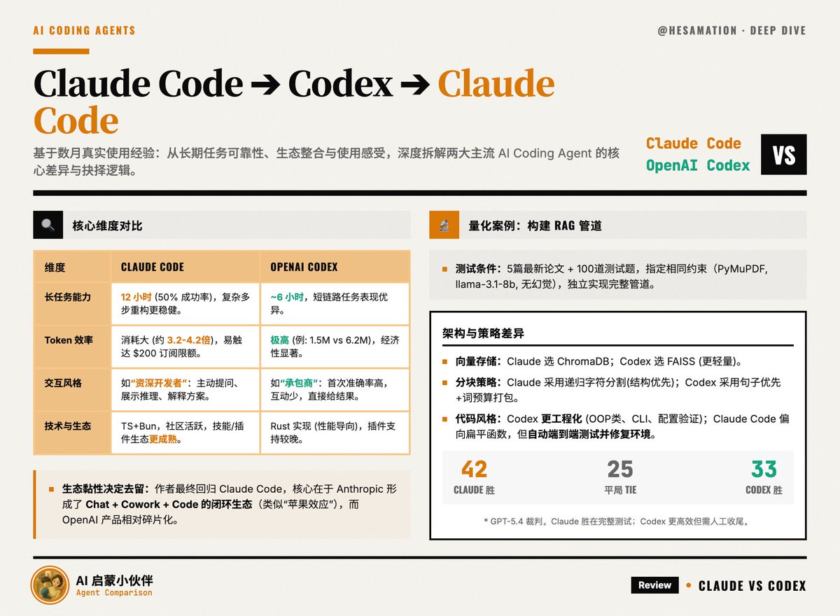840x616 pixels.
Task: Click the 技术与生态 row label
Action: coord(68,426)
